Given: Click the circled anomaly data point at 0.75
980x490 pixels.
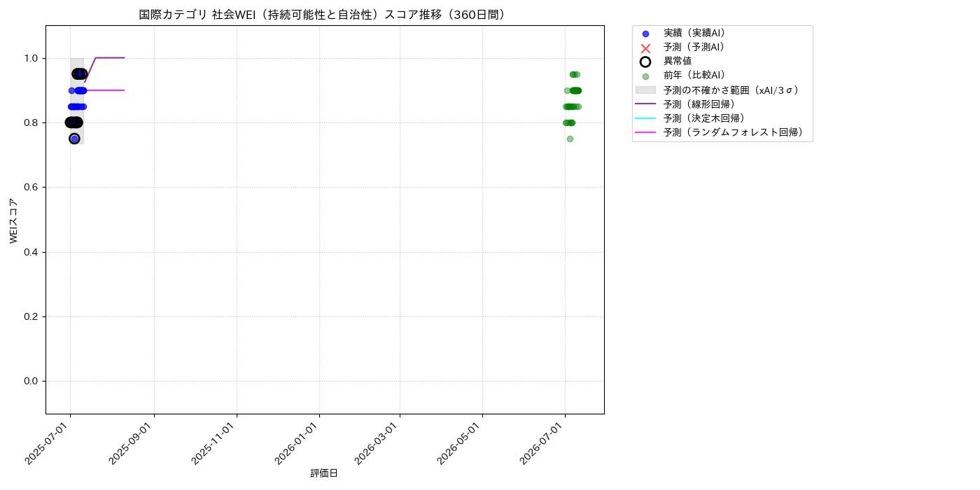Looking at the screenshot, I should (x=74, y=139).
